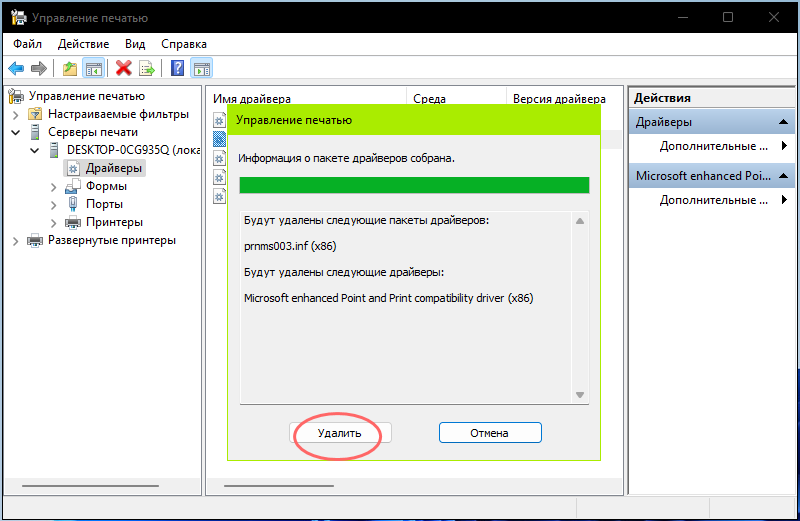800x521 pixels.
Task: Open the Справка menu
Action: (184, 44)
